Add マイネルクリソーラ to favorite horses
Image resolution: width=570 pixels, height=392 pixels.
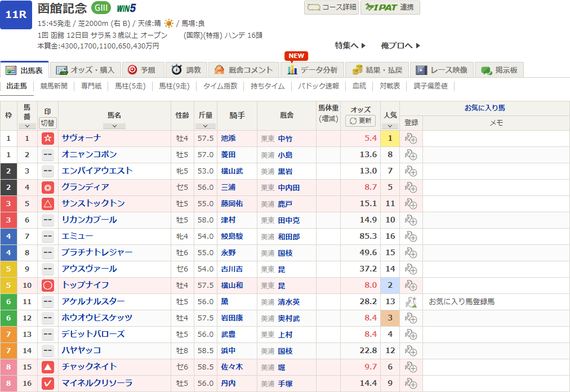(411, 383)
